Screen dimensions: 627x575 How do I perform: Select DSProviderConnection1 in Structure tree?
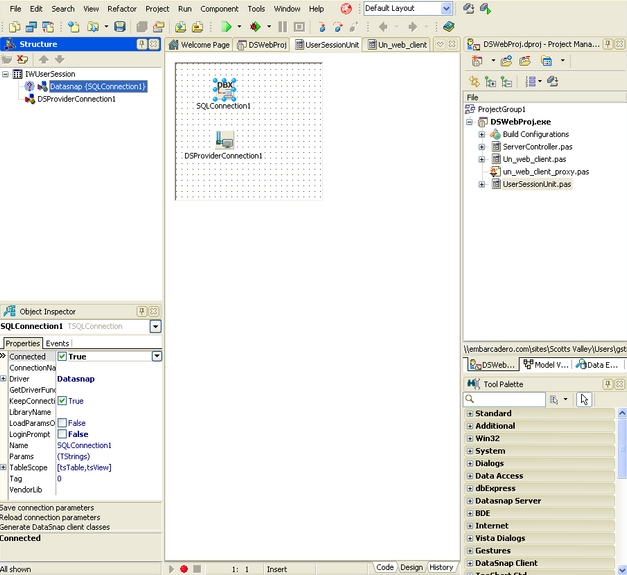coord(76,99)
